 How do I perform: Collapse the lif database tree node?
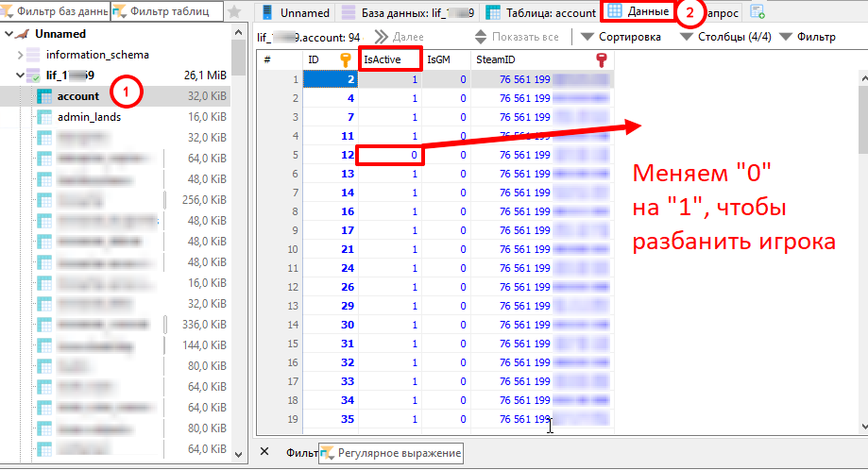20,76
